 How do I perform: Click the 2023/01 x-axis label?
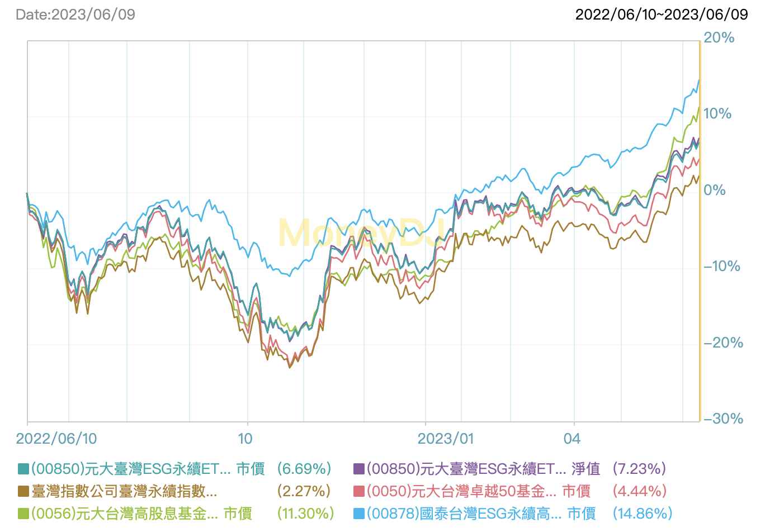(x=445, y=439)
